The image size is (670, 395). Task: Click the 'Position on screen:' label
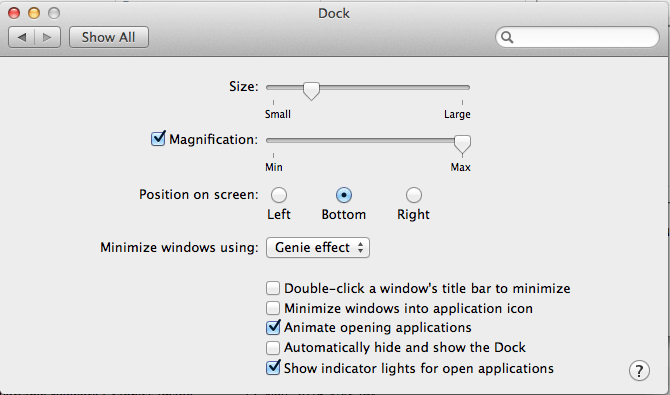(199, 195)
